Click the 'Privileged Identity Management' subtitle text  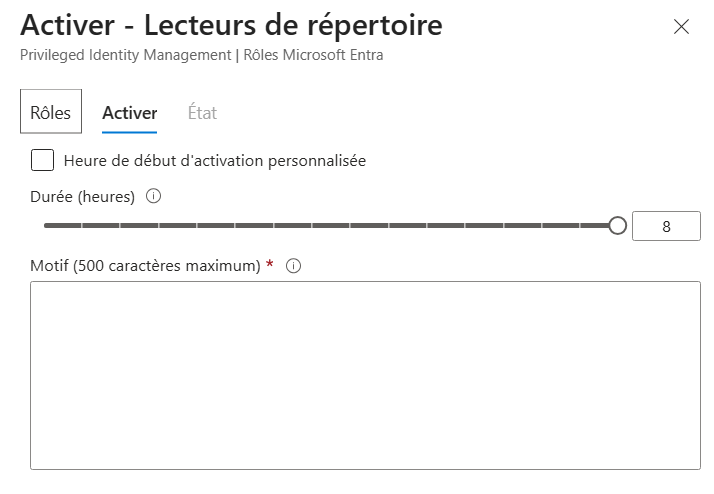[124, 55]
